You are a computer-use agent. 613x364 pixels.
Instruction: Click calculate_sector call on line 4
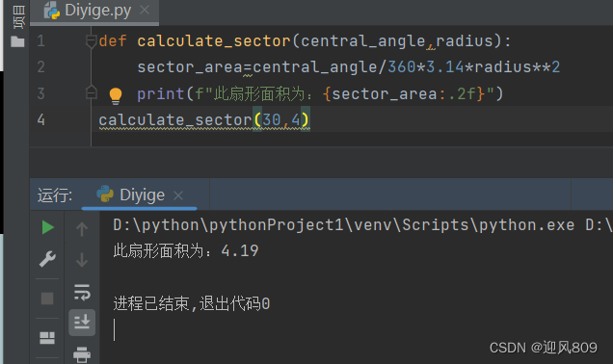175,120
